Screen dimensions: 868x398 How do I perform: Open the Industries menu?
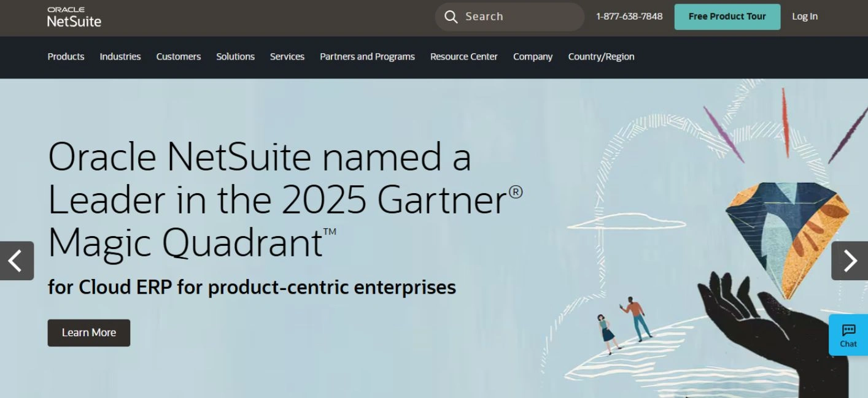pyautogui.click(x=120, y=56)
